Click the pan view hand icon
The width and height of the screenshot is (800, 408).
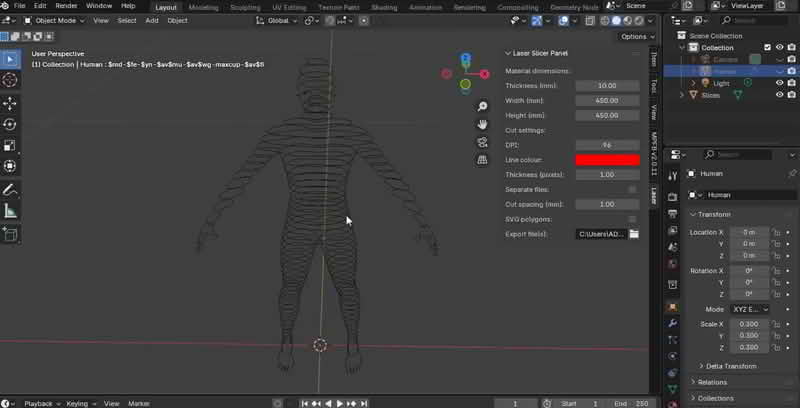tap(482, 124)
